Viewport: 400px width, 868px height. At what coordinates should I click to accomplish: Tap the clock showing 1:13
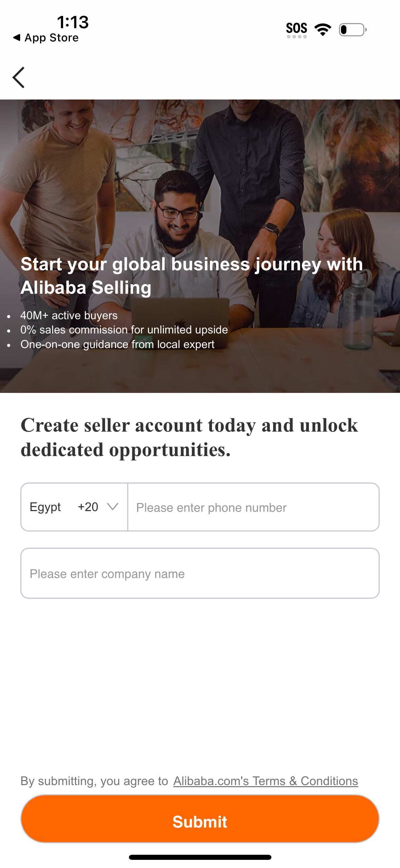pos(72,23)
